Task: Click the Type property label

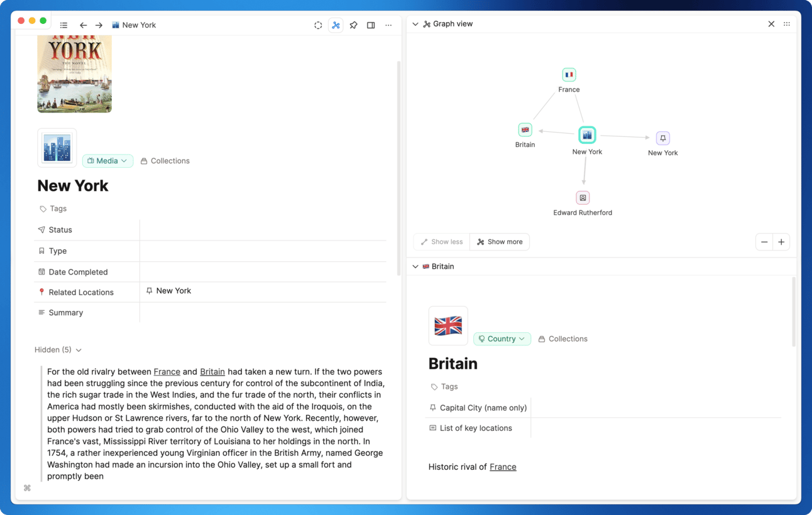Action: point(58,251)
